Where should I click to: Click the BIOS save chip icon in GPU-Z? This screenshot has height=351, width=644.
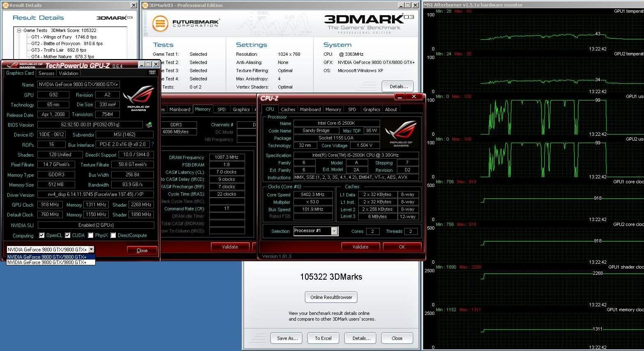pyautogui.click(x=149, y=125)
